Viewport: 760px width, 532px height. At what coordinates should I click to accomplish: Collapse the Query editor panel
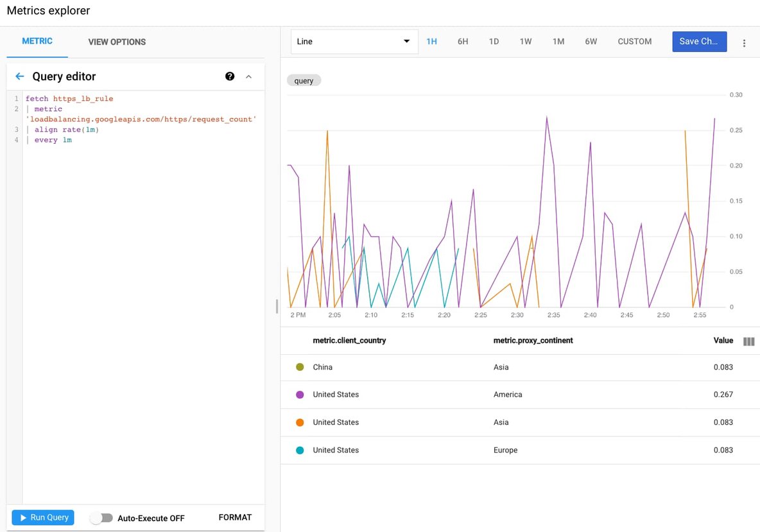click(249, 76)
